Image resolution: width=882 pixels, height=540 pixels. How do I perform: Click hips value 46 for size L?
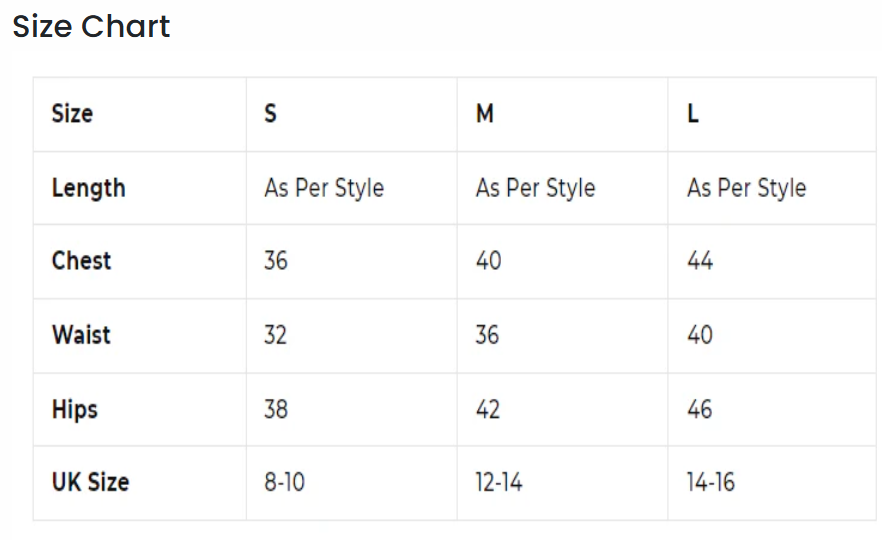point(700,409)
